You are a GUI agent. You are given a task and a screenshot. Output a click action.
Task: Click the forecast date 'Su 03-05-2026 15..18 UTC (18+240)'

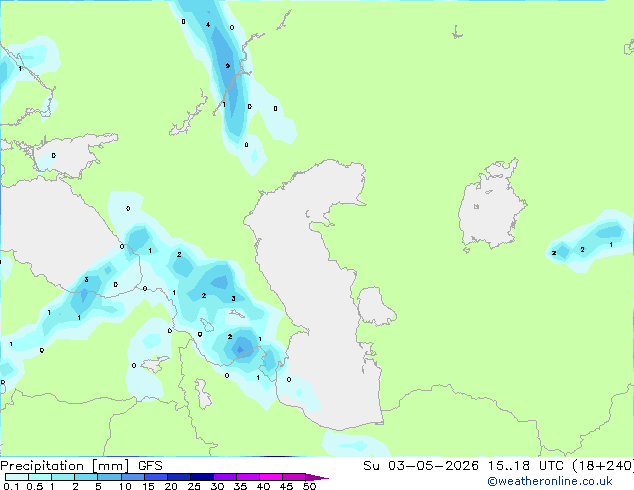click(x=498, y=466)
